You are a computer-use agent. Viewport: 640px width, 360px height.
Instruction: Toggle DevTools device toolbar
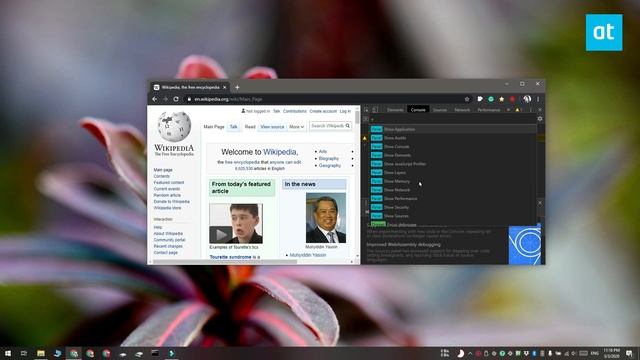(x=375, y=110)
